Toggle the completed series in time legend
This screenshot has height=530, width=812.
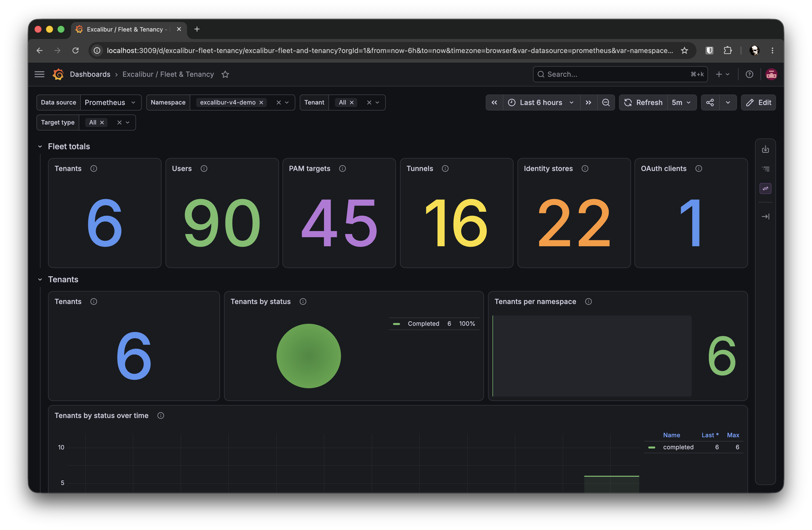[x=678, y=447]
